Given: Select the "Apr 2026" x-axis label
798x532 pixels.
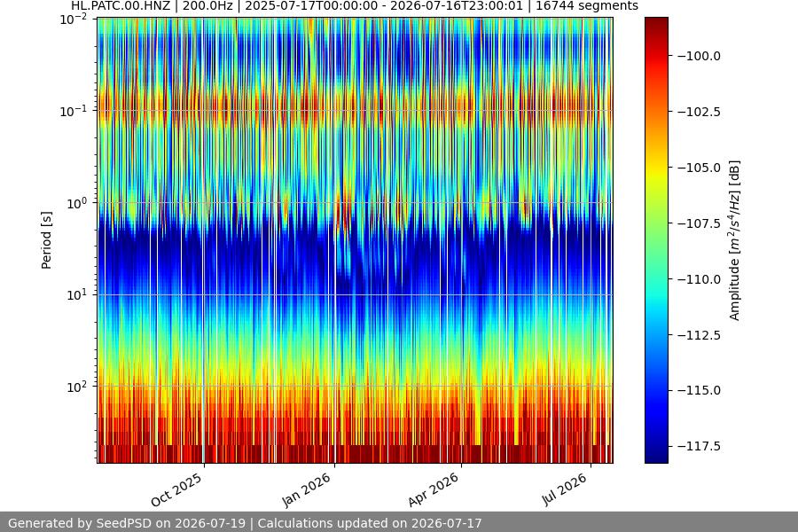Looking at the screenshot, I should 434,489.
